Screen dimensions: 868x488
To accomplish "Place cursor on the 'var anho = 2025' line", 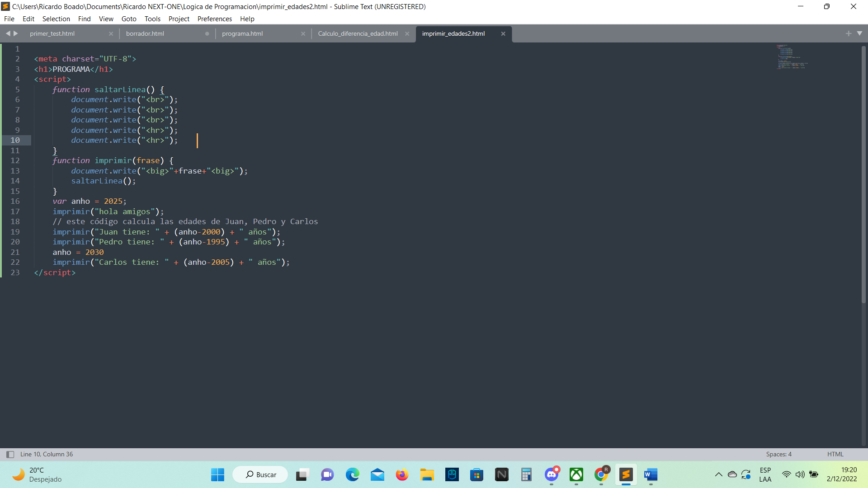I will [x=90, y=201].
